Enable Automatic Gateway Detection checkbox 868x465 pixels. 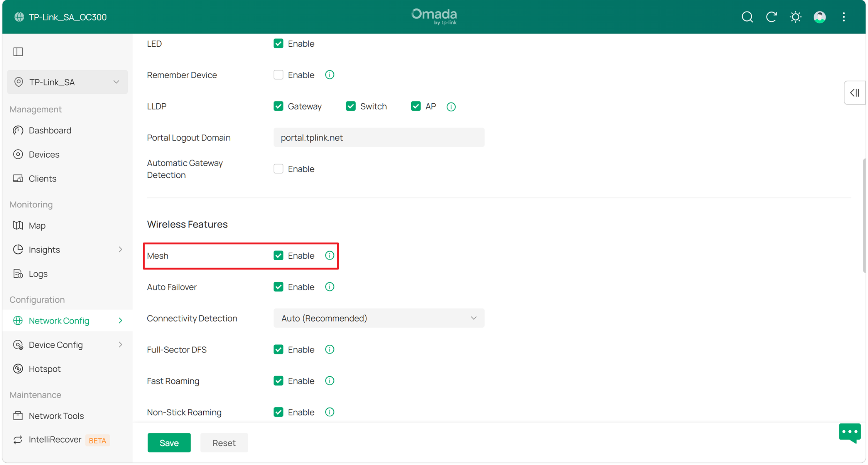pyautogui.click(x=279, y=169)
